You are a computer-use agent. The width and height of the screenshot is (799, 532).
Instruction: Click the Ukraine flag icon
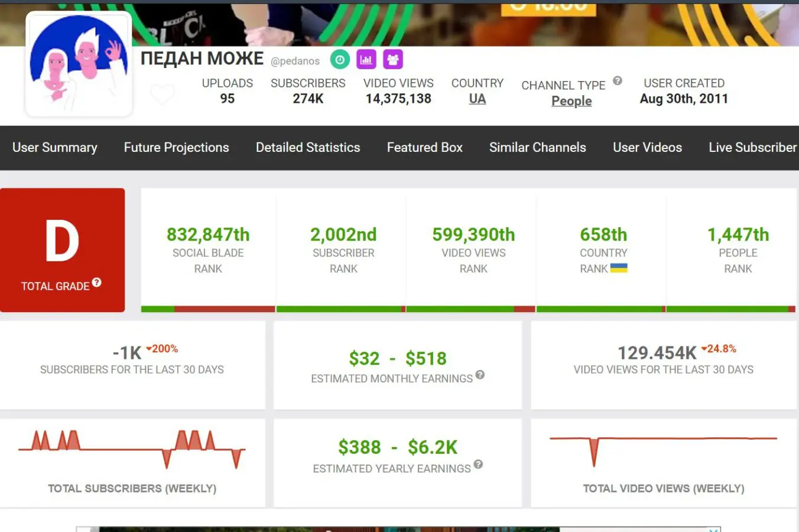coord(619,268)
